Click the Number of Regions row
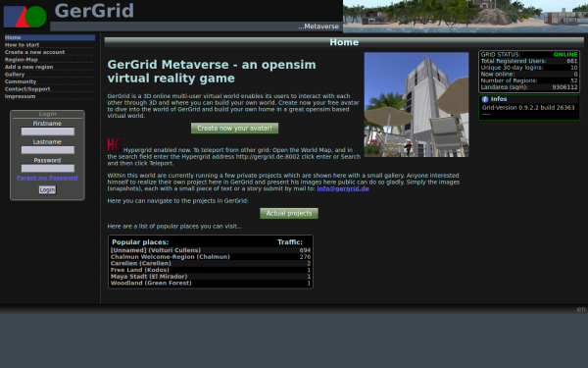 click(529, 80)
